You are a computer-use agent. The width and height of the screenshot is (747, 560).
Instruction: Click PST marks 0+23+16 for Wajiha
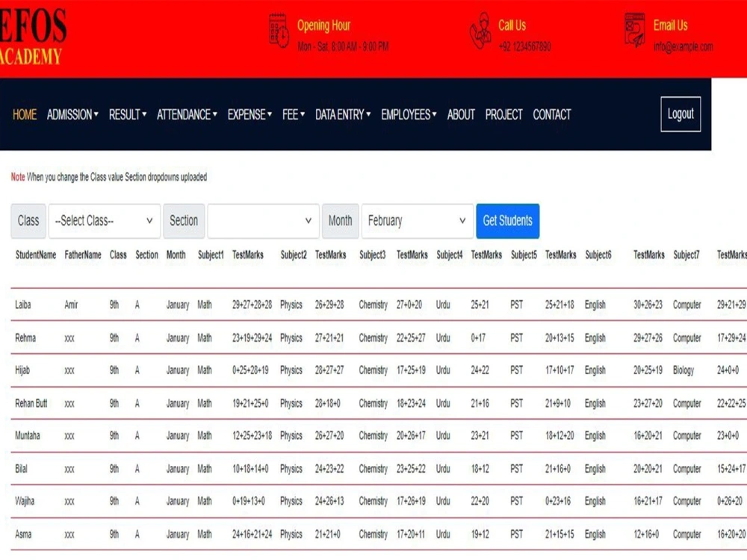click(558, 502)
